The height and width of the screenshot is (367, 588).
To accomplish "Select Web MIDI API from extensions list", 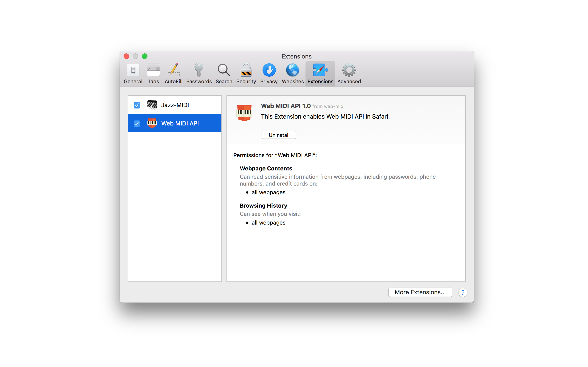I will (175, 123).
